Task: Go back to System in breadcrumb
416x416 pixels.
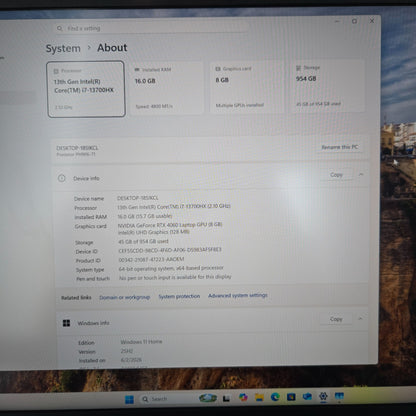Action: [x=63, y=49]
